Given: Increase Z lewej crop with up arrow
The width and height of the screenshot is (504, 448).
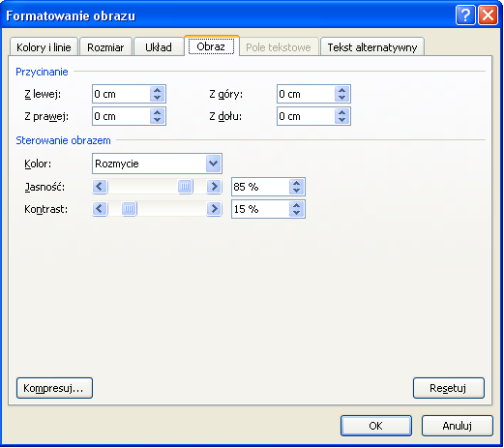Looking at the screenshot, I should [x=158, y=91].
